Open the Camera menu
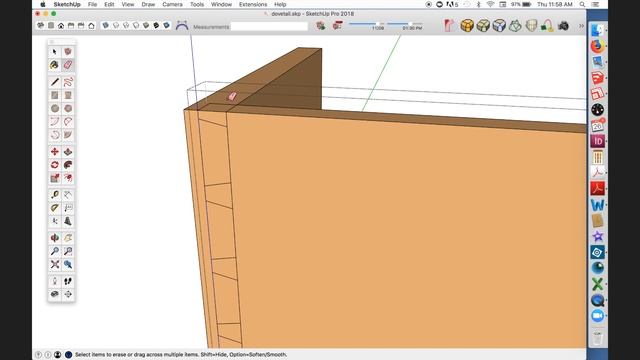 coord(172,4)
